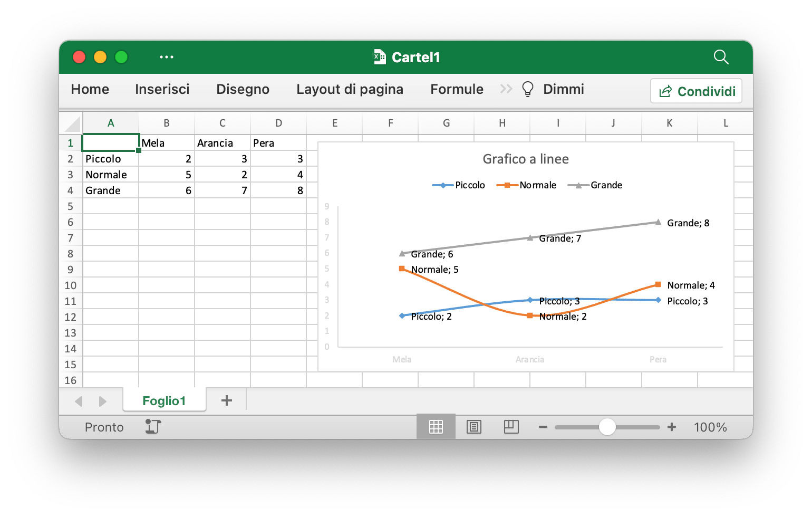812x517 pixels.
Task: Select column A header
Action: (x=111, y=123)
